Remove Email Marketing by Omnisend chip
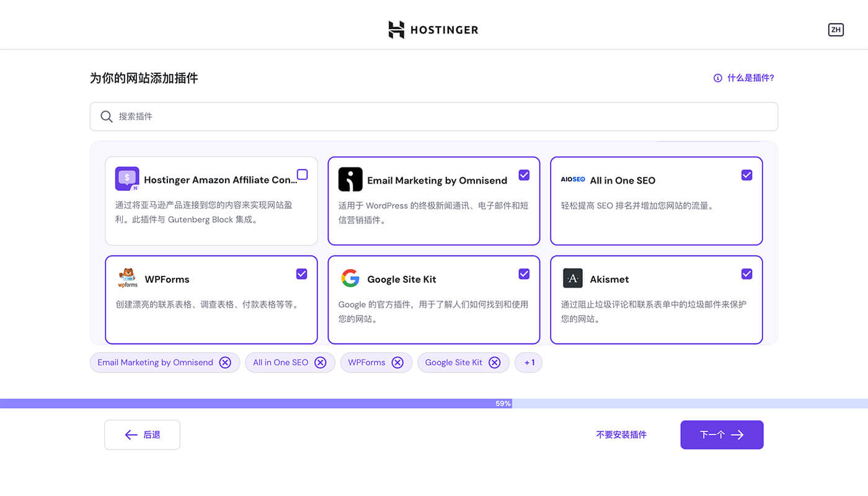The image size is (868, 496). pyautogui.click(x=225, y=363)
